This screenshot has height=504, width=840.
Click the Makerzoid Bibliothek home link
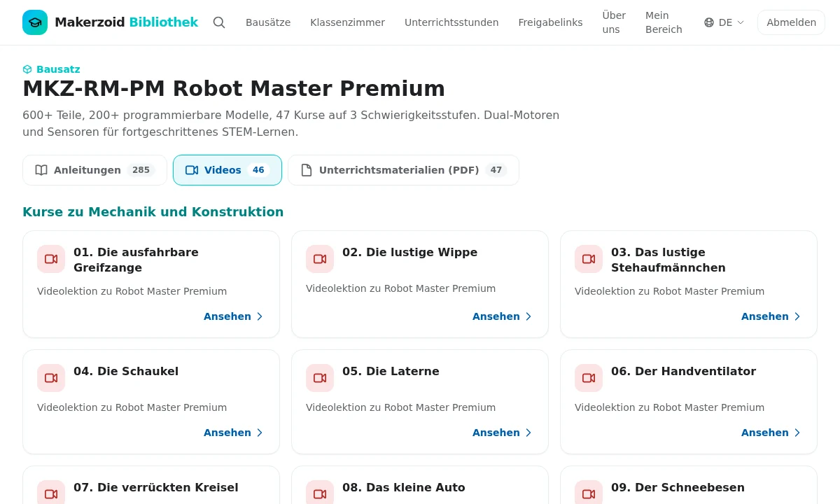point(111,22)
